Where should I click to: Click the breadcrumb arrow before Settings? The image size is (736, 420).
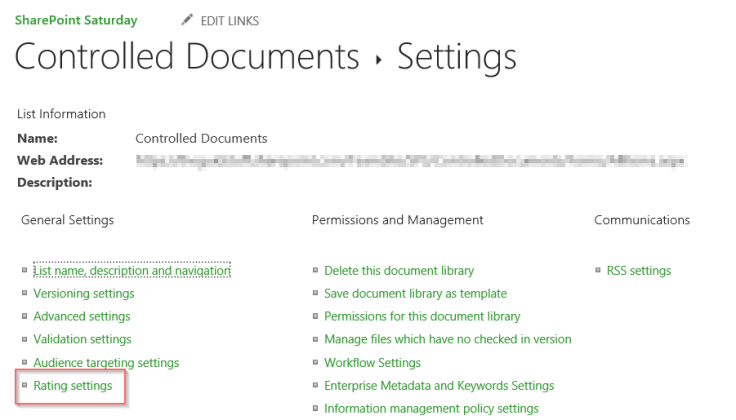point(378,61)
